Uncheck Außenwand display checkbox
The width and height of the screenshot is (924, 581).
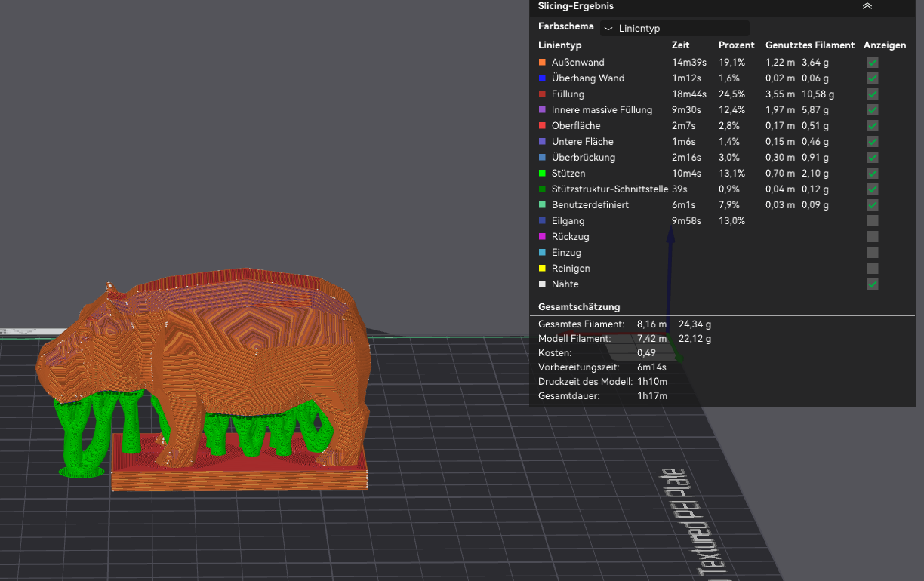click(873, 63)
